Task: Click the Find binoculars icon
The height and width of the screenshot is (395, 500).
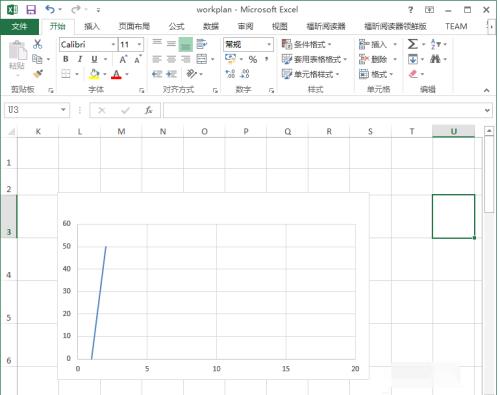Action: pyautogui.click(x=435, y=59)
